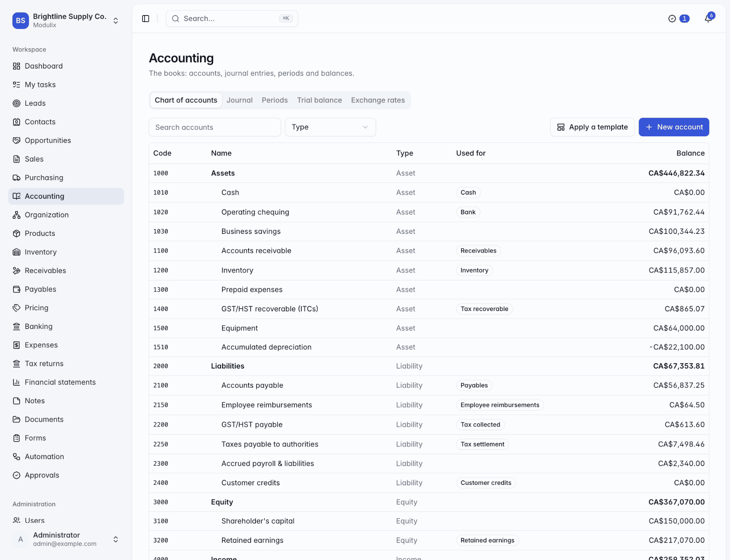Image resolution: width=730 pixels, height=560 pixels.
Task: Open My tasks checklist icon
Action: point(16,84)
